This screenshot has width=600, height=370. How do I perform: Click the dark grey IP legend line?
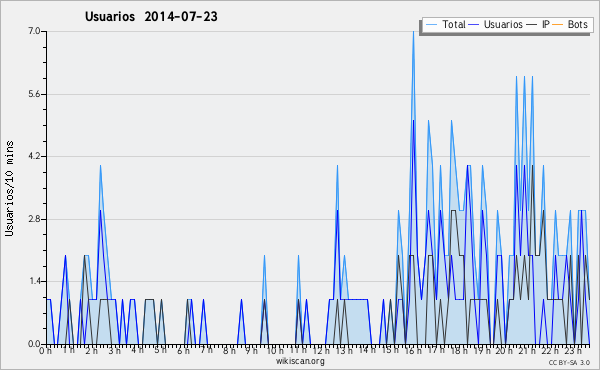532,25
